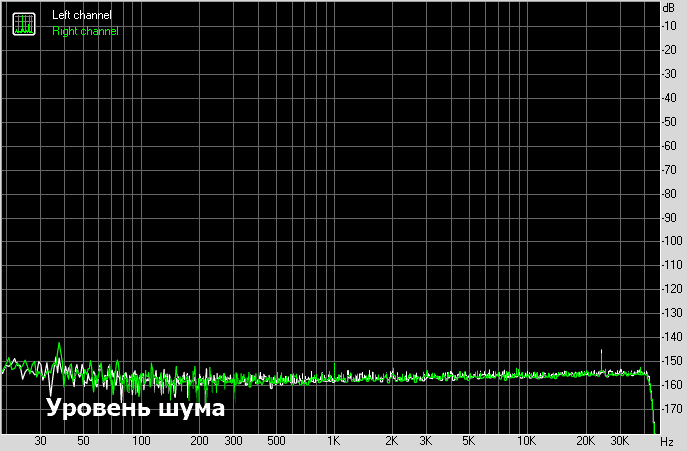Click the '30K' frequency axis label
The image size is (687, 451).
pyautogui.click(x=620, y=441)
